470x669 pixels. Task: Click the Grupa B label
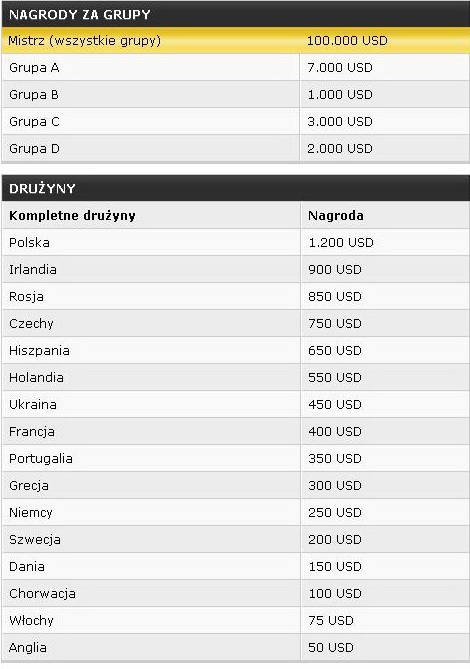pyautogui.click(x=34, y=94)
